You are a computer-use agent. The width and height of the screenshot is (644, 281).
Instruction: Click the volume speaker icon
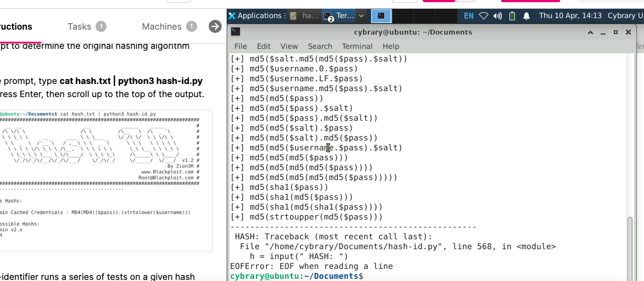point(497,16)
